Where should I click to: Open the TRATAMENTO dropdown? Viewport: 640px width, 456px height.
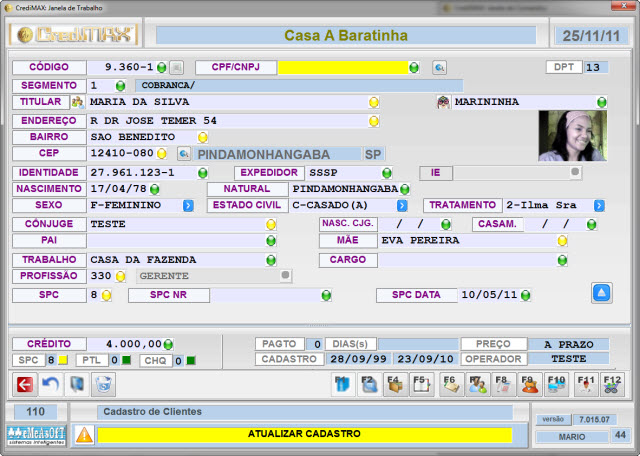click(x=599, y=205)
